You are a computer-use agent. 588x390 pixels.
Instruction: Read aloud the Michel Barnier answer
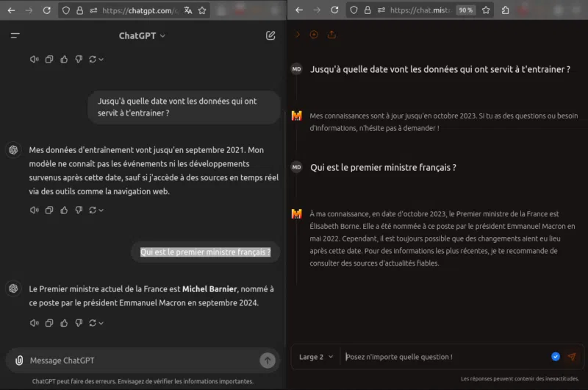(34, 323)
